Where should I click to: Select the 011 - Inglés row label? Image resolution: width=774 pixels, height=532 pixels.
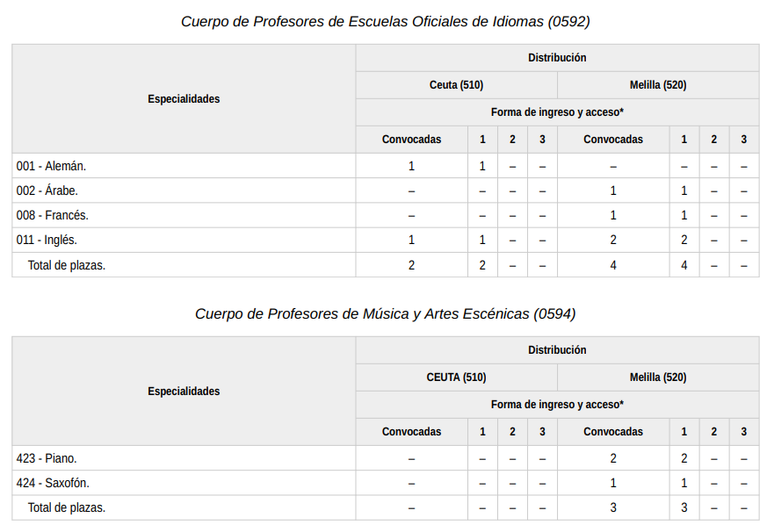(x=47, y=241)
